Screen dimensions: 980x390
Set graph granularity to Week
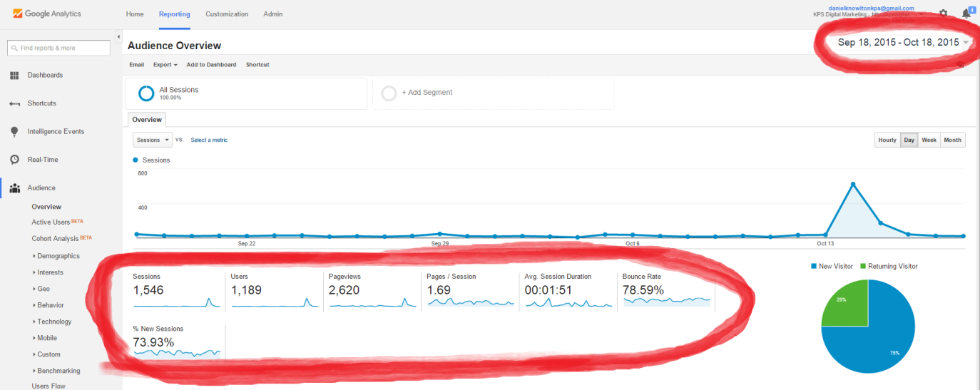pos(929,140)
